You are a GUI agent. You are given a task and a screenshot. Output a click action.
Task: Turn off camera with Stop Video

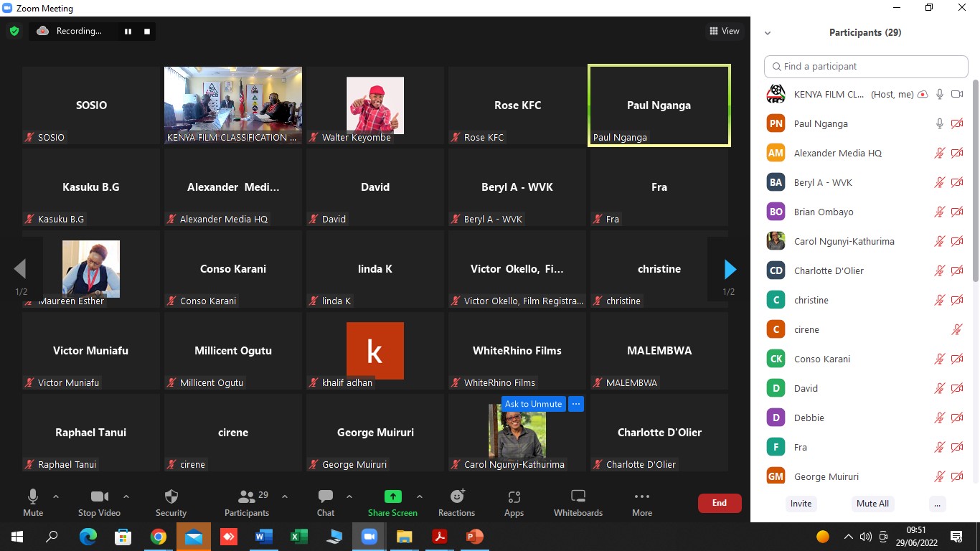click(x=99, y=502)
